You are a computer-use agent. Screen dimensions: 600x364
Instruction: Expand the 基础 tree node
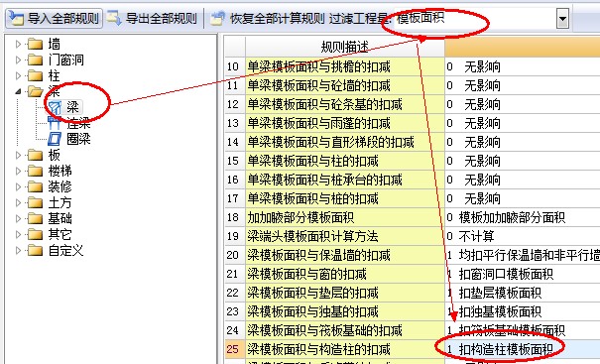click(x=18, y=218)
